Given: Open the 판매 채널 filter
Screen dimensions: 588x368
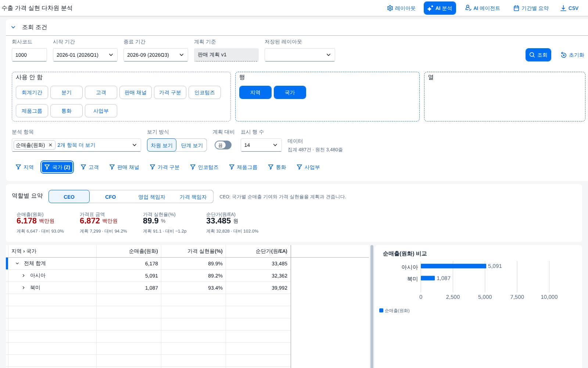Looking at the screenshot, I should 124,167.
